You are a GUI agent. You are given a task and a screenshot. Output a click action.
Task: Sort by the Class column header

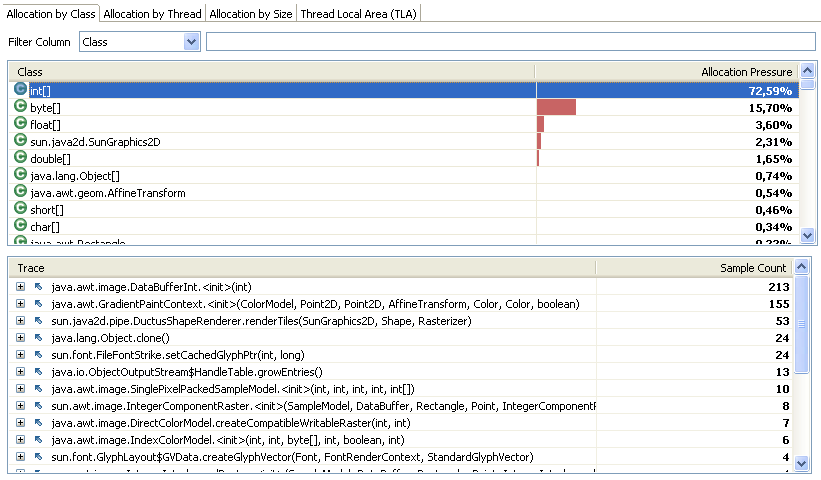point(272,72)
